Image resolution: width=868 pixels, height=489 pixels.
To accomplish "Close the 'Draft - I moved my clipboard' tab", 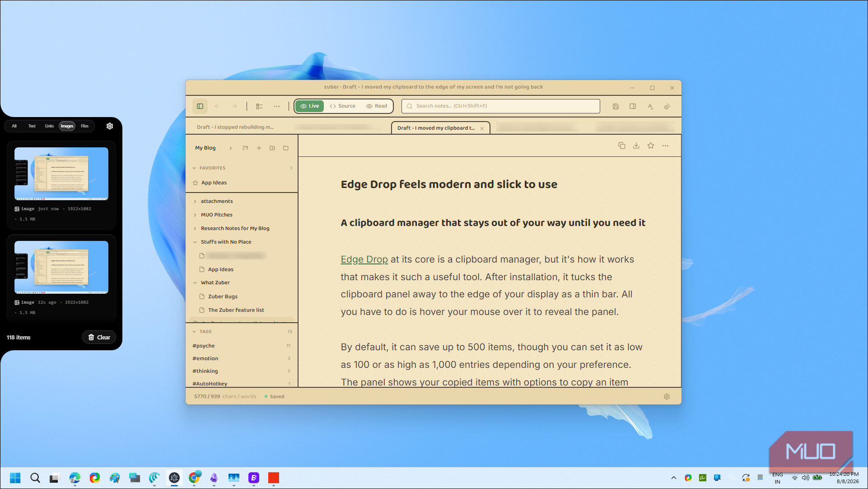I will click(x=482, y=128).
